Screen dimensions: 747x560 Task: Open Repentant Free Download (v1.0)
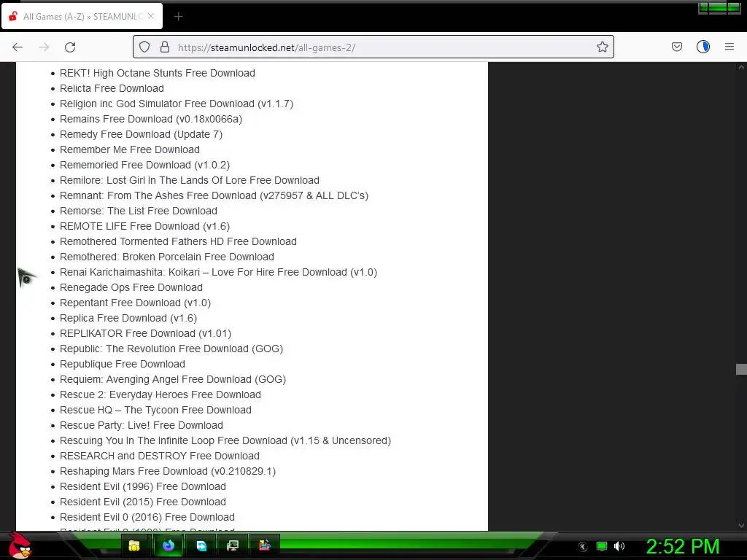135,303
